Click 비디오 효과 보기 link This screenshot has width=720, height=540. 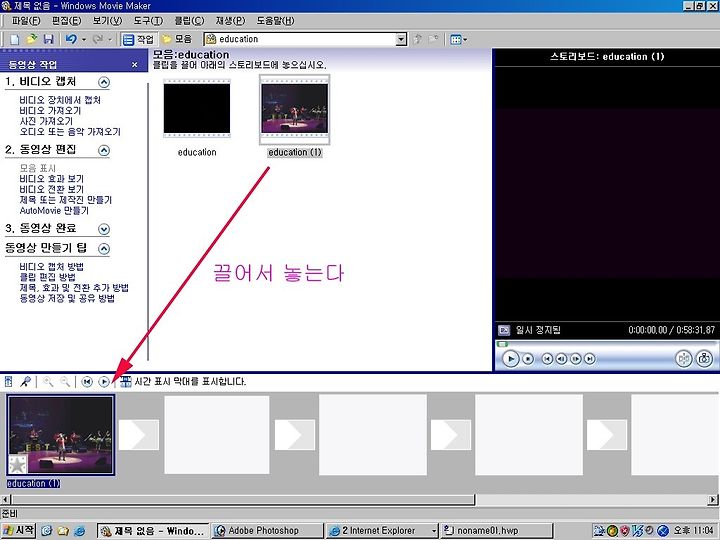[x=51, y=179]
